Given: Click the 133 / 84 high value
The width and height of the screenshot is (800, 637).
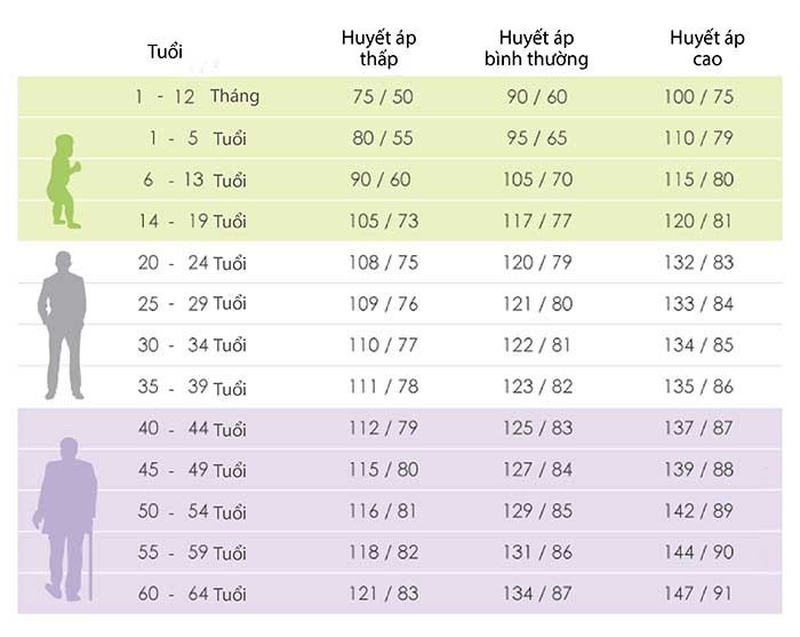Looking at the screenshot, I should (698, 304).
